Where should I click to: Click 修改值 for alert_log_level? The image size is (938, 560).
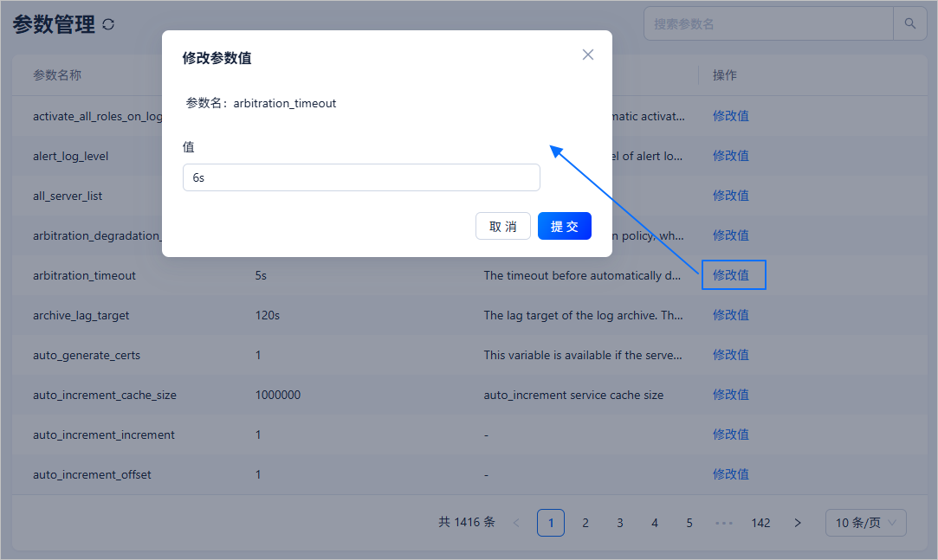(x=730, y=155)
